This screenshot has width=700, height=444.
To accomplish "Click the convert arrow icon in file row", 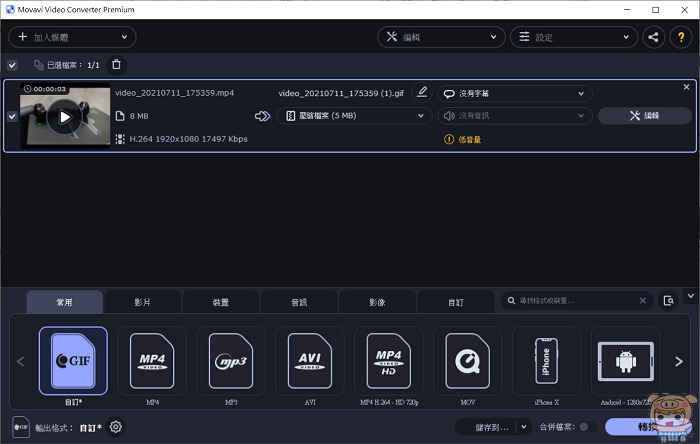I will (x=262, y=116).
